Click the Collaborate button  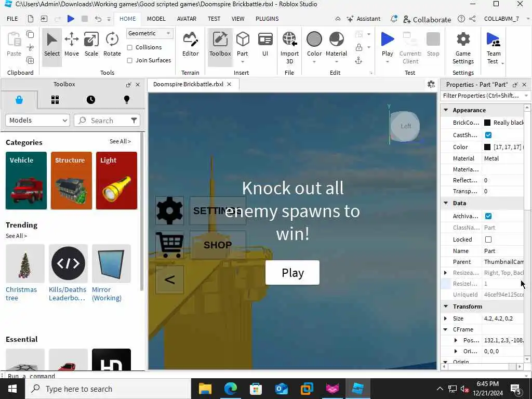coord(427,19)
